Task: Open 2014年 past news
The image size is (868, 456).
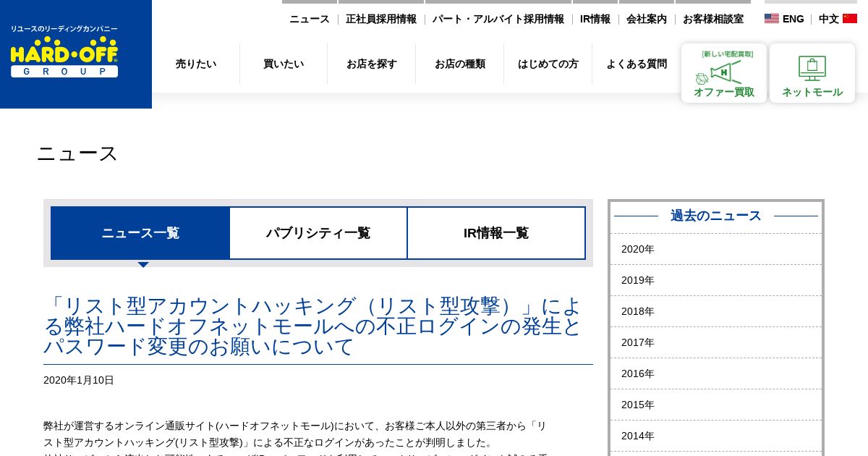Action: point(716,436)
